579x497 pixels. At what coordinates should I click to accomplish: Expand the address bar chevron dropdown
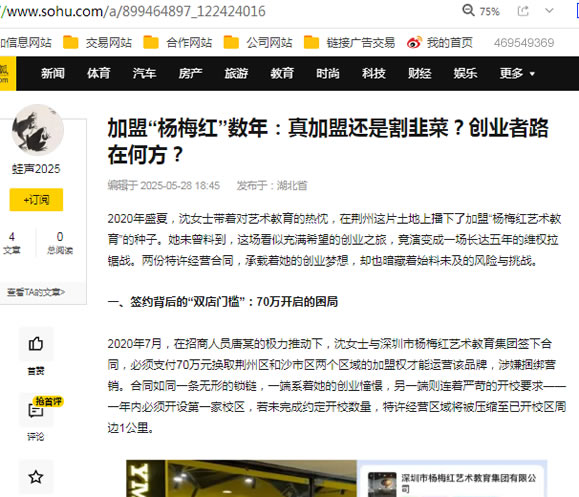click(549, 11)
